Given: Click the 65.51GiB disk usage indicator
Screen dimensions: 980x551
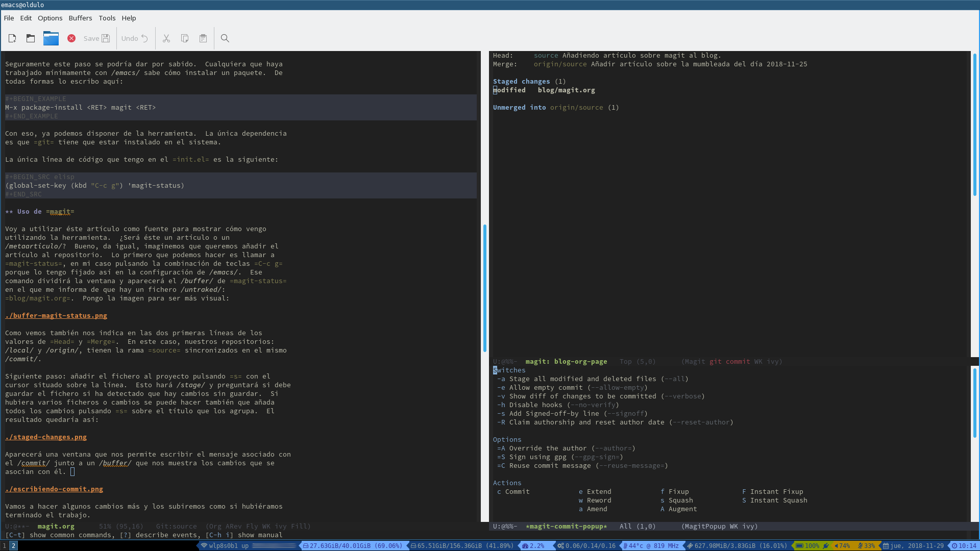Looking at the screenshot, I should point(462,546).
